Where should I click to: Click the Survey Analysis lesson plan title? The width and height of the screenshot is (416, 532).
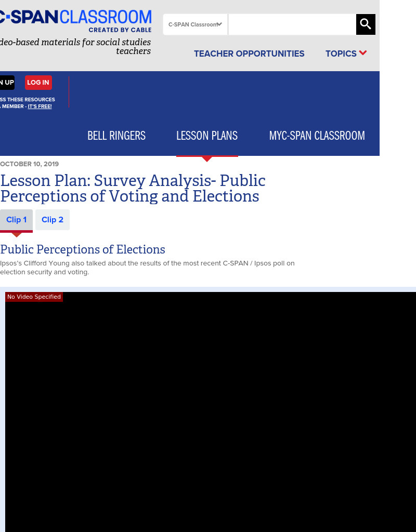[133, 188]
